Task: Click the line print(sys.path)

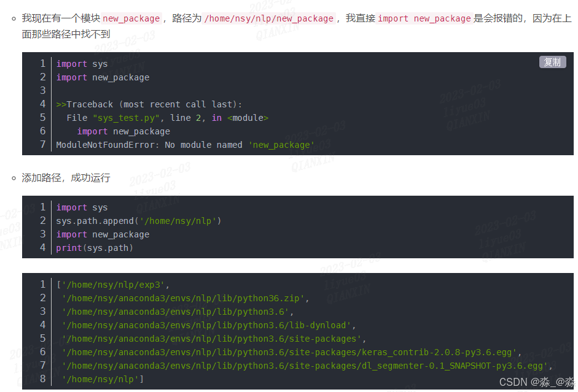Action: tap(95, 248)
